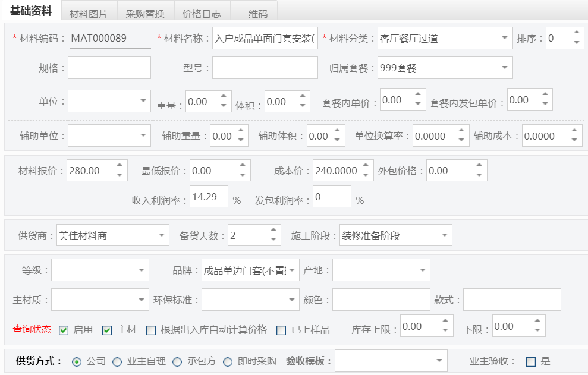
Task: Expand the 供货商 dropdown list
Action: click(162, 235)
